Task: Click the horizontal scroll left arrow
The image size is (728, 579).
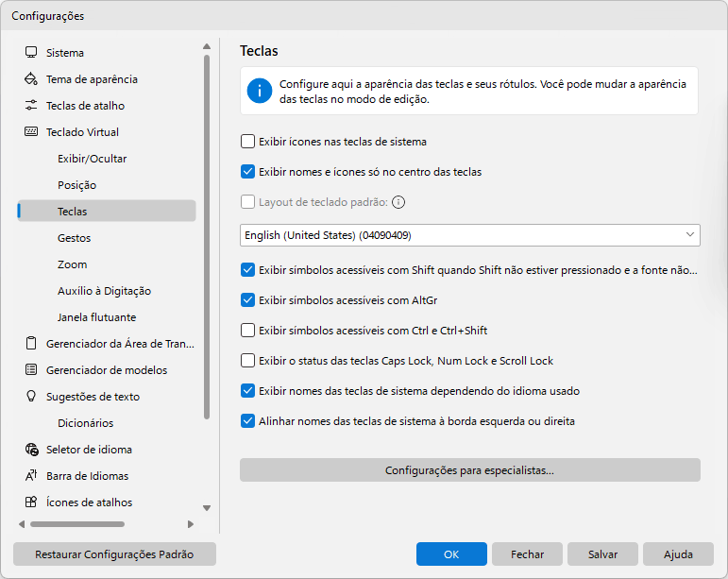Action: pyautogui.click(x=22, y=524)
